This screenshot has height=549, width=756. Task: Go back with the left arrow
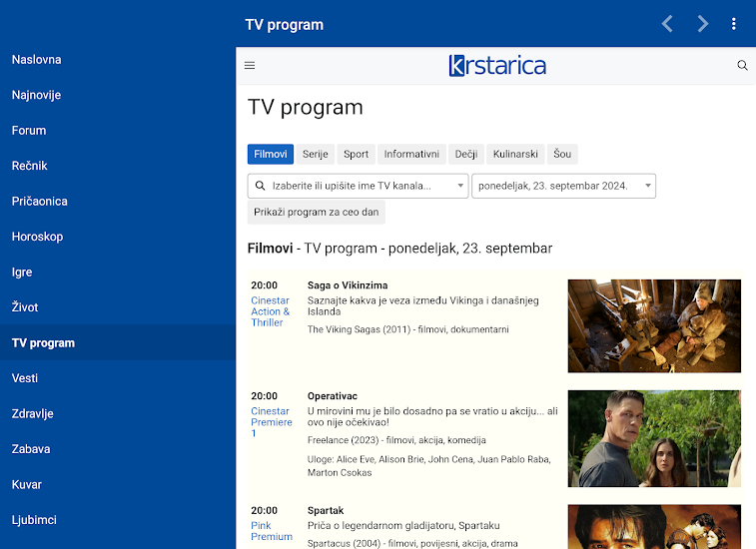667,24
